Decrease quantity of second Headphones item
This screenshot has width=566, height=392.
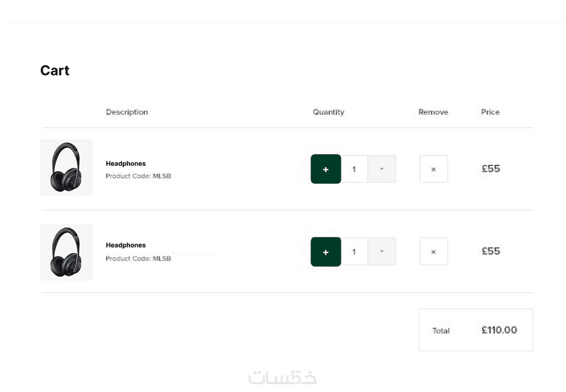(382, 252)
